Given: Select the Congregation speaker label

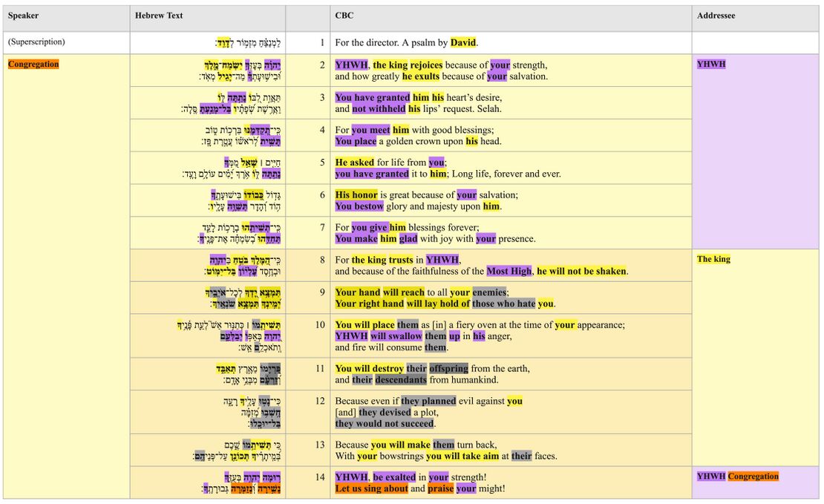Looking at the screenshot, I should tap(33, 64).
